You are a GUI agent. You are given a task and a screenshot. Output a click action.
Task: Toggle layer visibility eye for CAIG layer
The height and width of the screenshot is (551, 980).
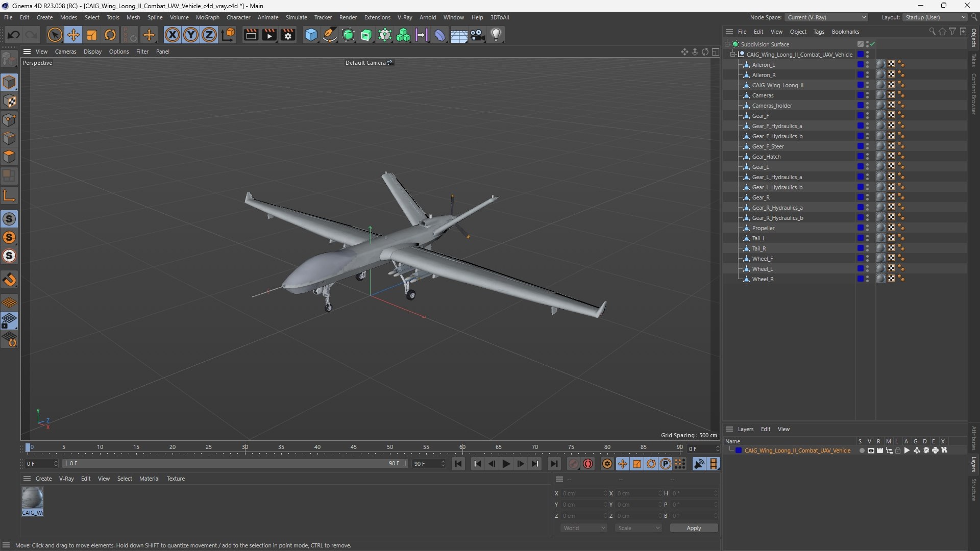point(871,450)
